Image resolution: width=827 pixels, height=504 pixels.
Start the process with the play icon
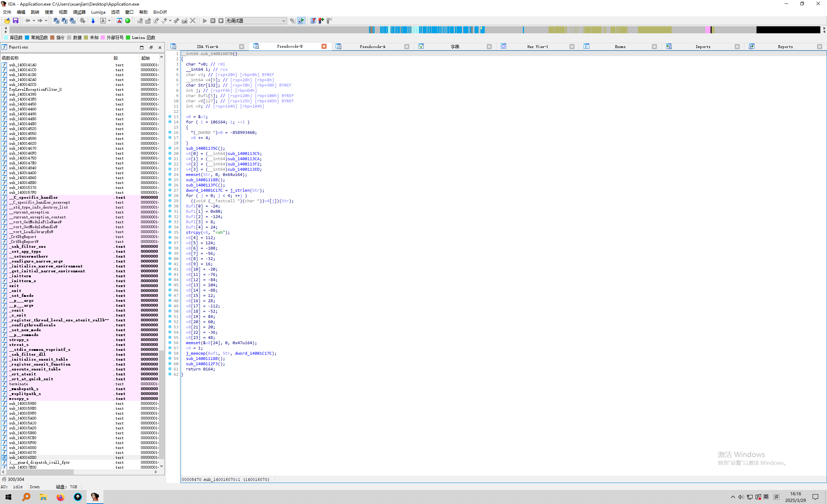pyautogui.click(x=205, y=21)
